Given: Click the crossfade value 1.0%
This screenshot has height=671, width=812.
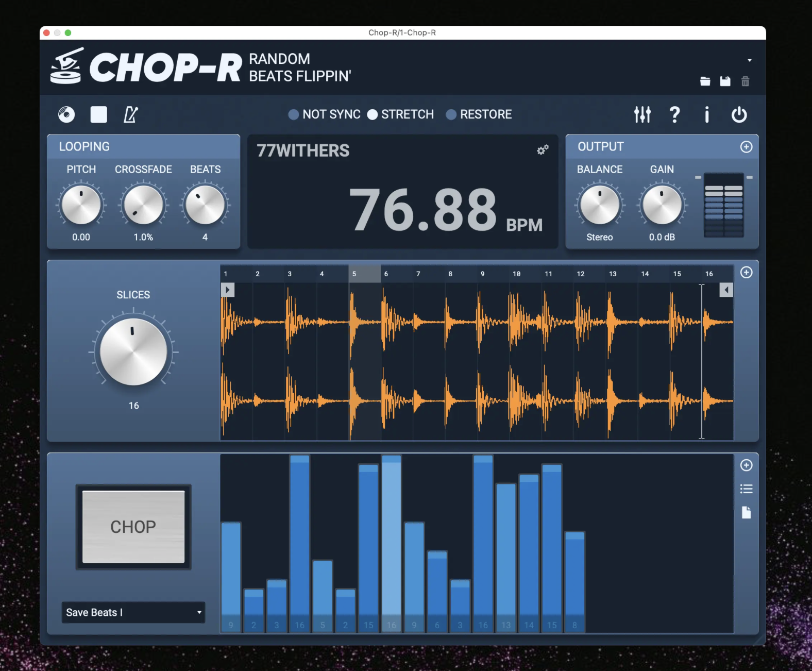Looking at the screenshot, I should click(x=143, y=237).
